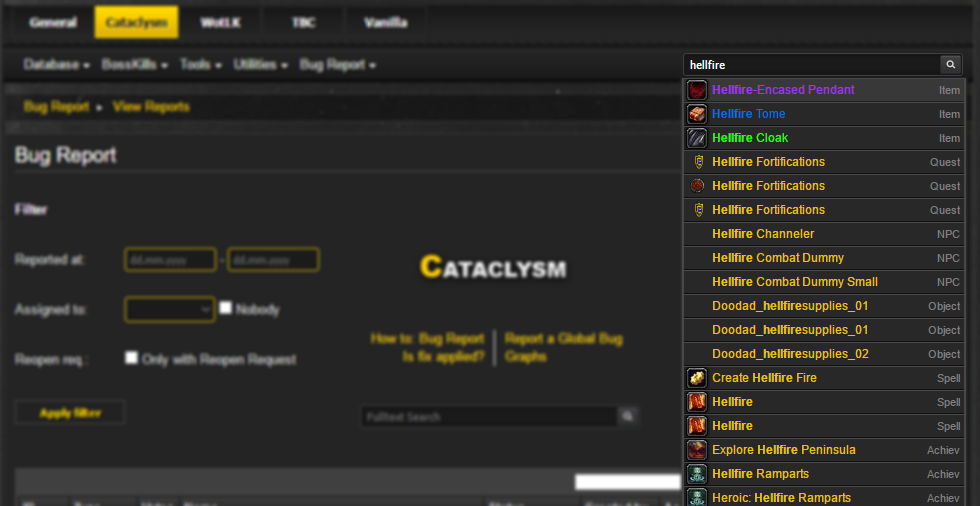Image resolution: width=980 pixels, height=506 pixels.
Task: Open Explore Hellfire Peninsula achievement result
Action: [824, 450]
